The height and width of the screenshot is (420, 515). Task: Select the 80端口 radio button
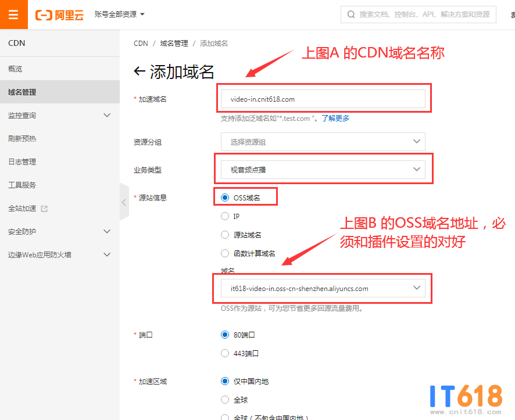[225, 335]
